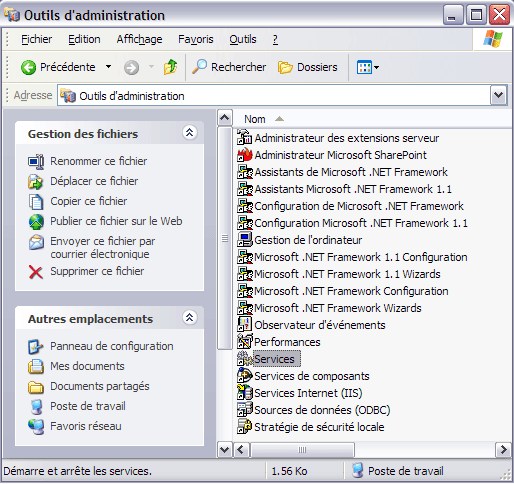Collapse the Gestion des fichiers panel
Screen dimensions: 514x484
(190, 133)
